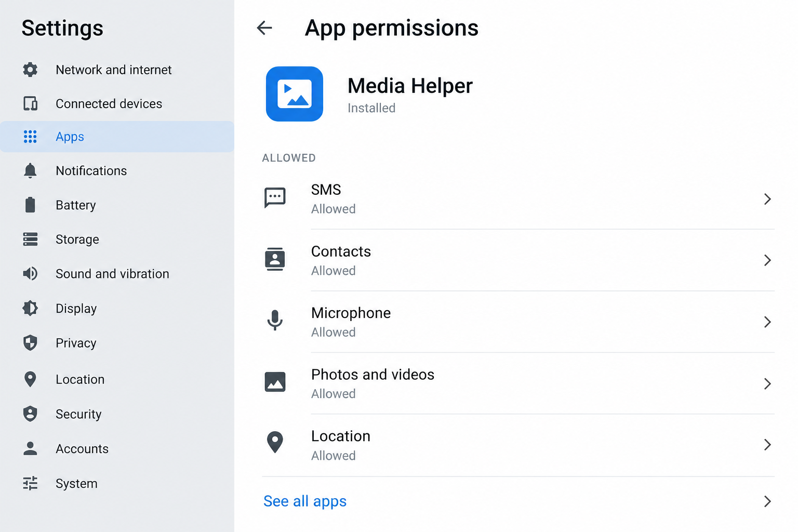Click the Battery icon in sidebar

[x=30, y=205]
